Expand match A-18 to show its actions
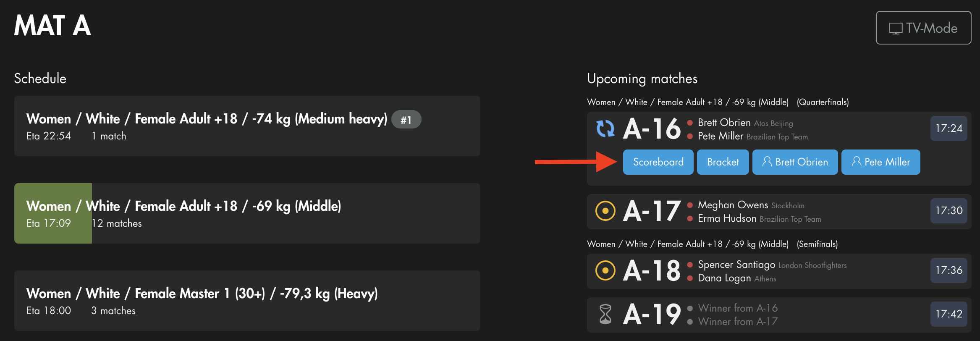The width and height of the screenshot is (980, 341). [x=777, y=271]
